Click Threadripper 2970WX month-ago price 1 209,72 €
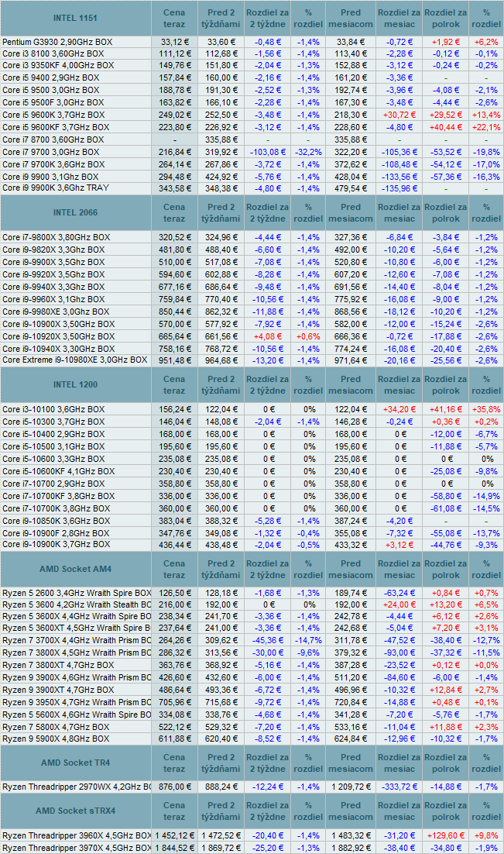Image resolution: width=504 pixels, height=854 pixels. tap(351, 787)
